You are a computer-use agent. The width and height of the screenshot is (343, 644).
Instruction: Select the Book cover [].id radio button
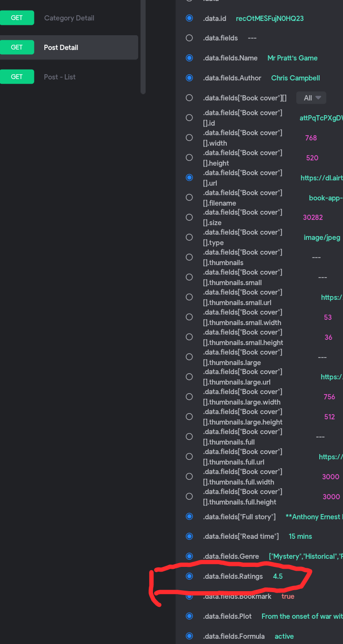coord(189,118)
